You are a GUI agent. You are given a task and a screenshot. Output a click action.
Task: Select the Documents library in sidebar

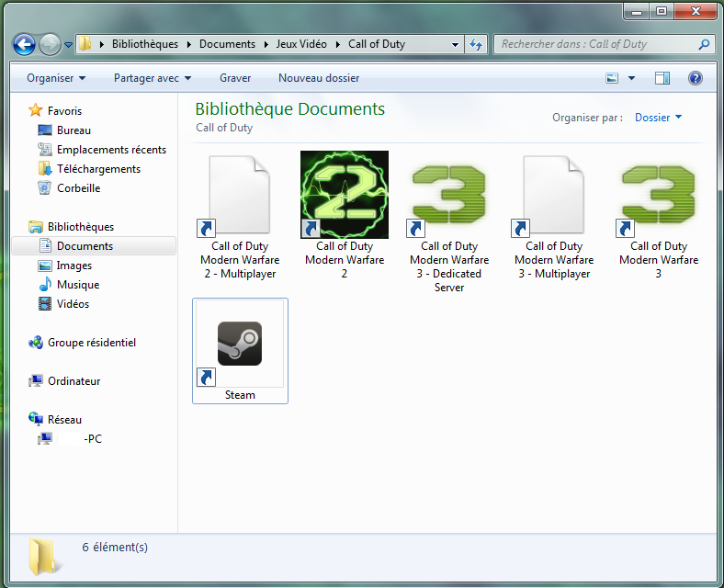[94, 246]
